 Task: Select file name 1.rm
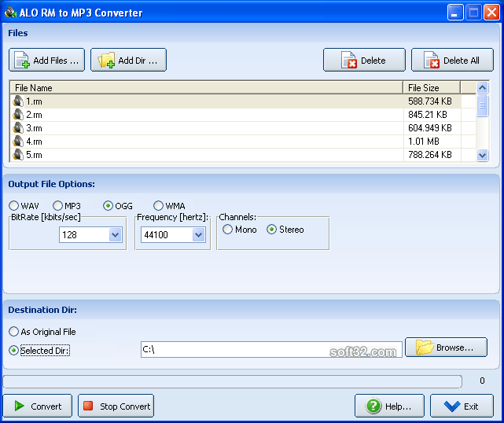pyautogui.click(x=34, y=101)
